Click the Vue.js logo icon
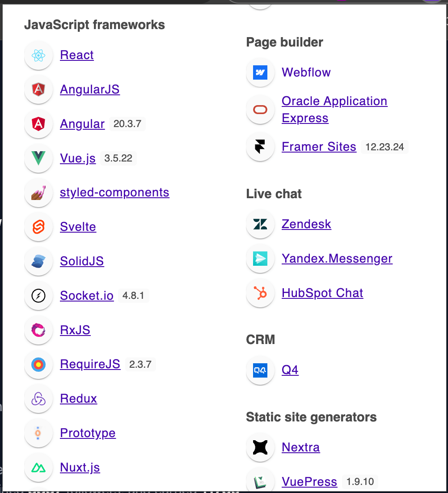 pos(38,158)
